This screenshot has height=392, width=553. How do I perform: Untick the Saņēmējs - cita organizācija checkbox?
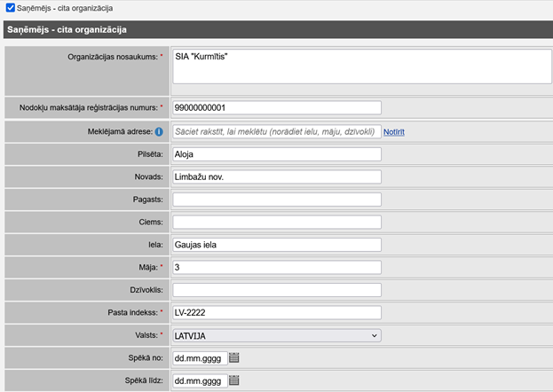[9, 8]
